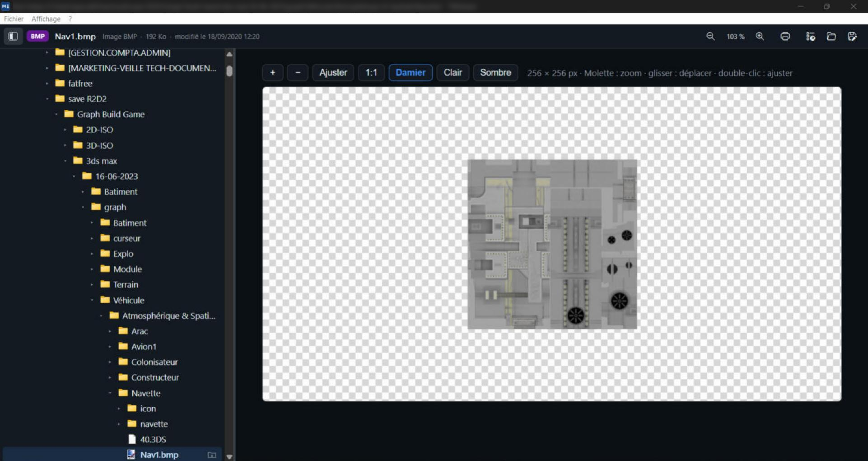Select the Explo folder
868x461 pixels.
coord(123,254)
